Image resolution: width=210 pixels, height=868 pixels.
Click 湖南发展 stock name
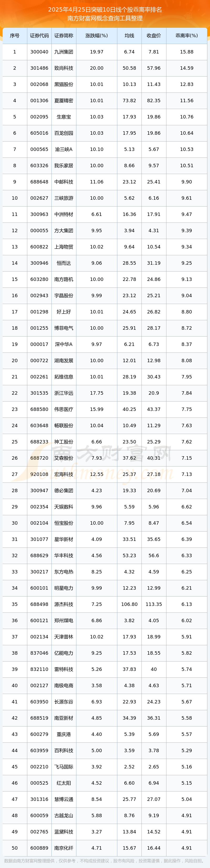[64, 361]
